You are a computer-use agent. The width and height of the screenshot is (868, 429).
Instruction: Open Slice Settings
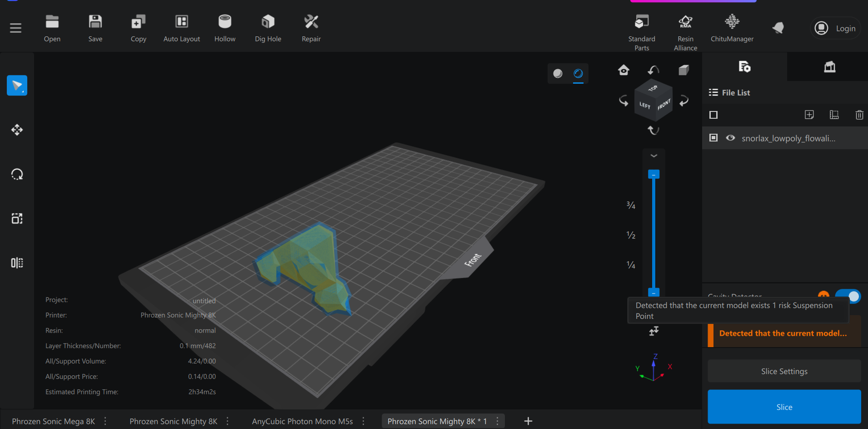point(784,371)
